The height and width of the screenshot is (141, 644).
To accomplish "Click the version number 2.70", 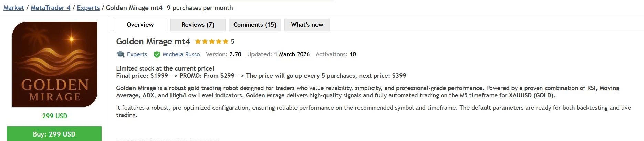I will coord(235,54).
